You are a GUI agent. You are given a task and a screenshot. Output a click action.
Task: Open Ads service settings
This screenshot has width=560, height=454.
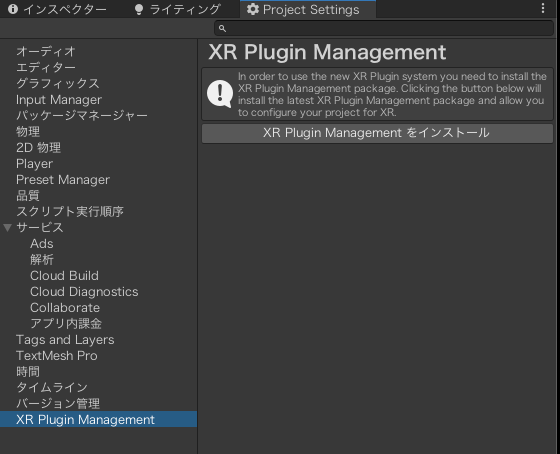(42, 244)
